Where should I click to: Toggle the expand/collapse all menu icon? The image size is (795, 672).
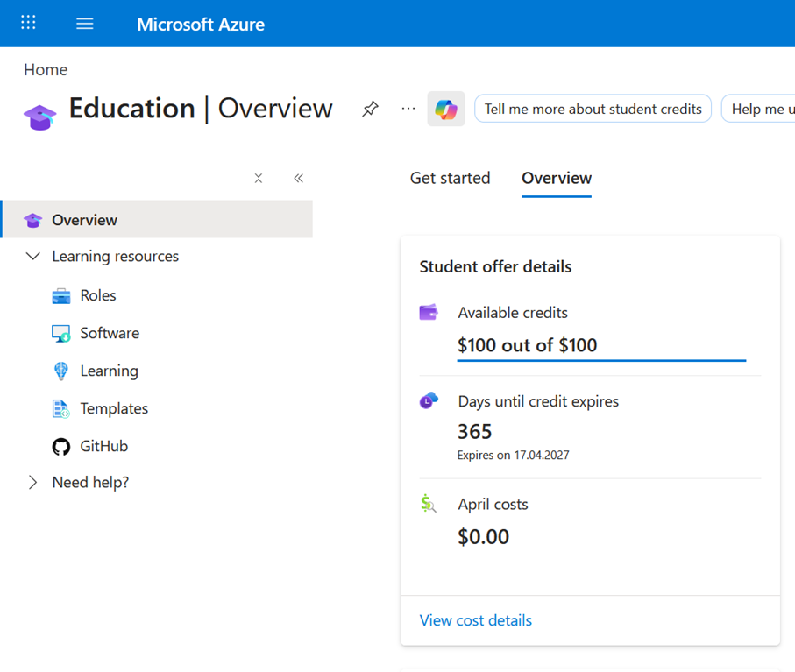[x=259, y=179]
